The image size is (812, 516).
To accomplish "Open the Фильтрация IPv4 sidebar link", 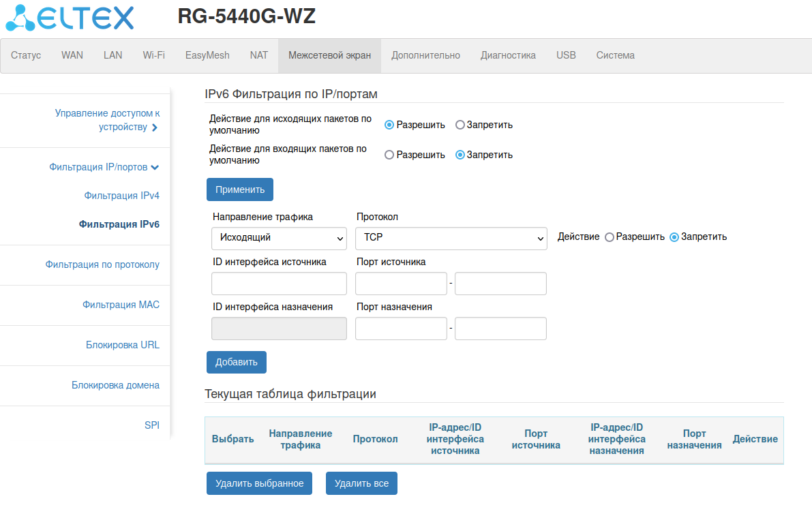I will point(122,196).
